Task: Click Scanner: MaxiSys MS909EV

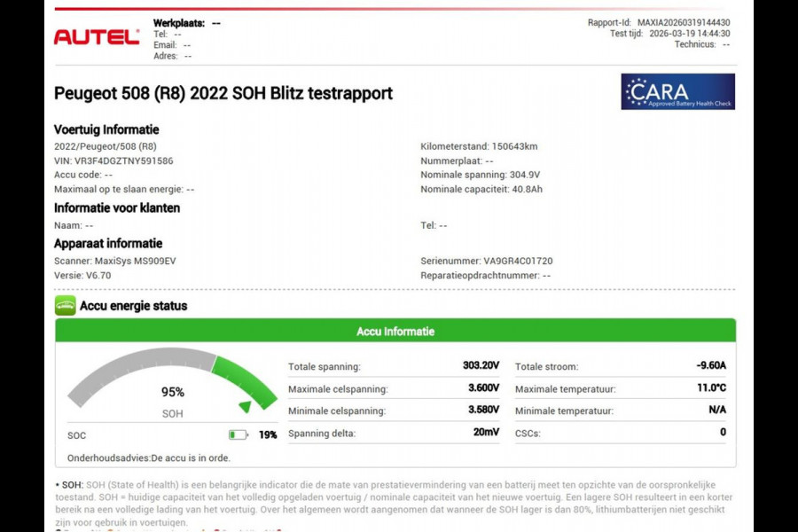Action: click(114, 262)
